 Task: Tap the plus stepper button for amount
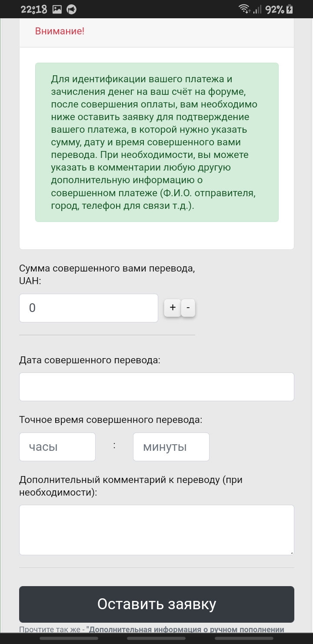[172, 308]
